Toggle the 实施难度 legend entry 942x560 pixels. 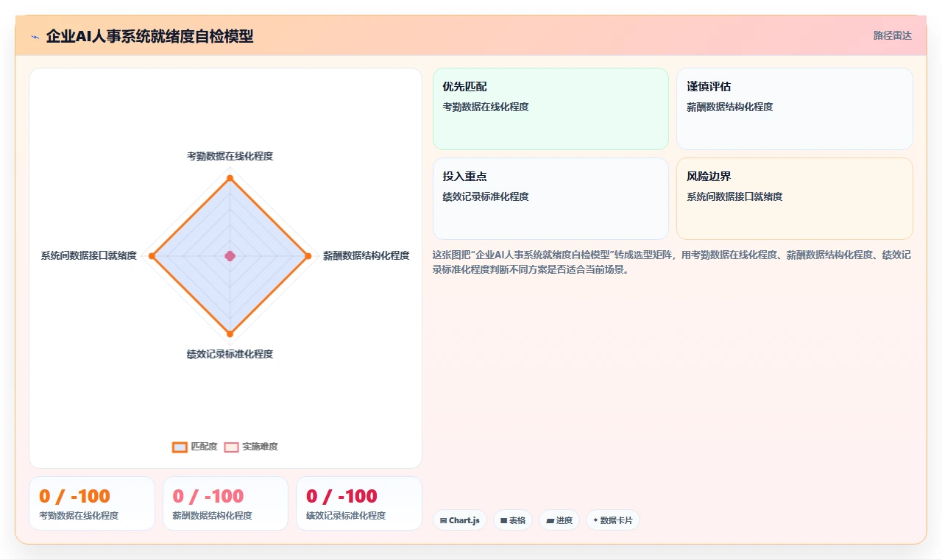[251, 447]
